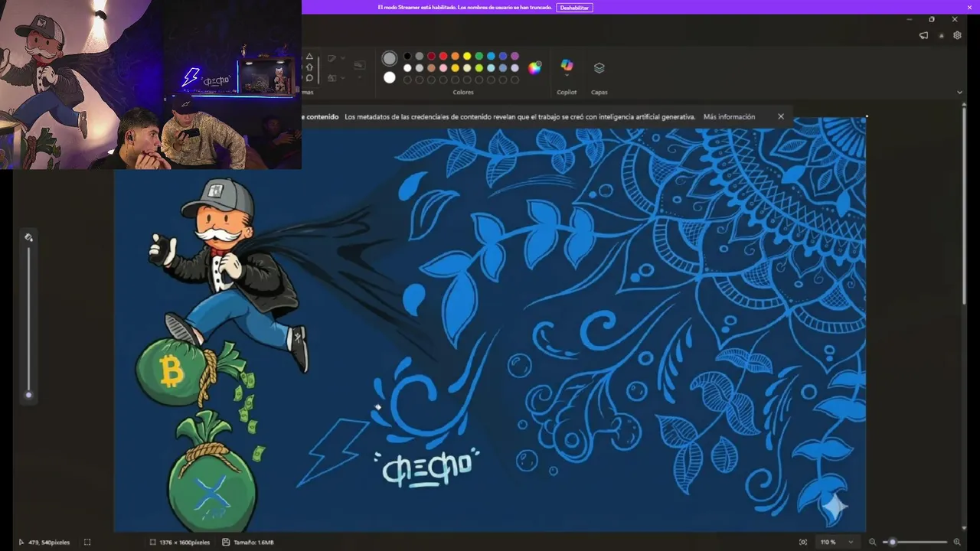Image resolution: width=980 pixels, height=551 pixels.
Task: Open the feedback megaphone icon
Action: point(923,35)
